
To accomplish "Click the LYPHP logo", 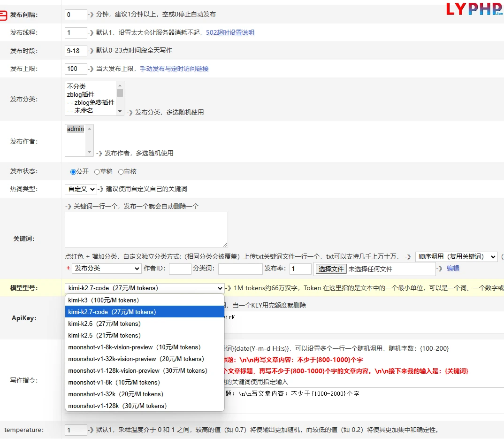I will 474,9.
